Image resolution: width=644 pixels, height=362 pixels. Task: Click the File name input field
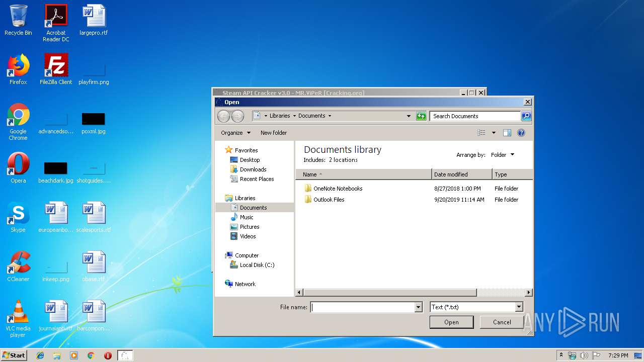[x=362, y=307]
